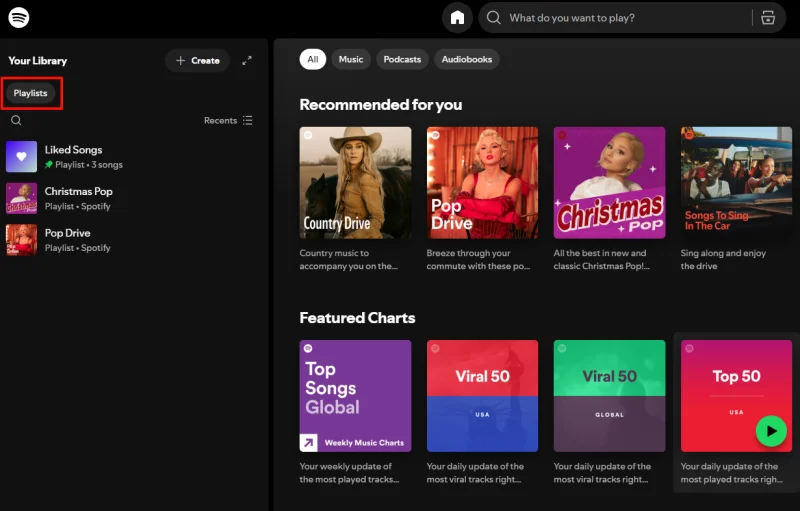The image size is (800, 511).
Task: Select the Playlists filter chip
Action: pyautogui.click(x=30, y=93)
